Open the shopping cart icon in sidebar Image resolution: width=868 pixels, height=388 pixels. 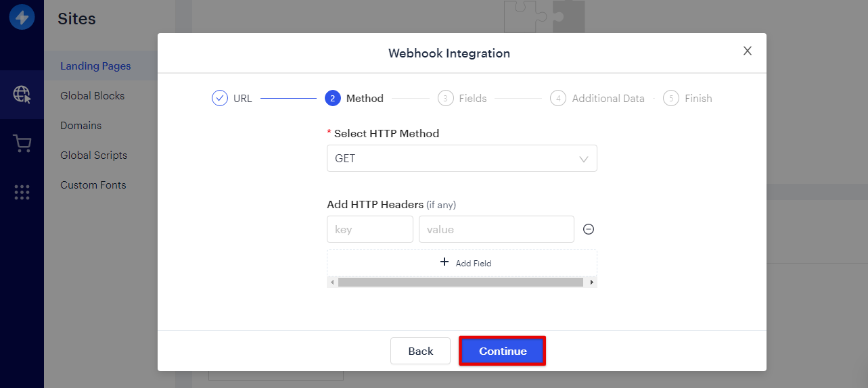point(22,143)
